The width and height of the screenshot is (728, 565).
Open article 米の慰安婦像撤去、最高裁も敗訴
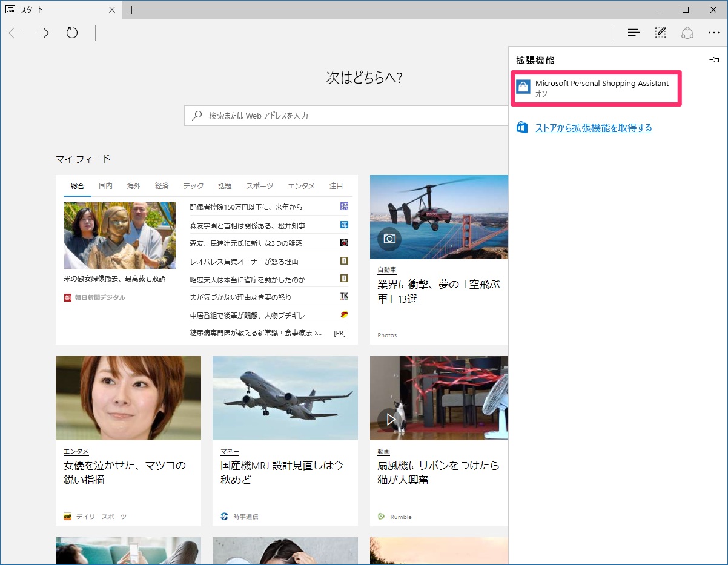[x=114, y=279]
